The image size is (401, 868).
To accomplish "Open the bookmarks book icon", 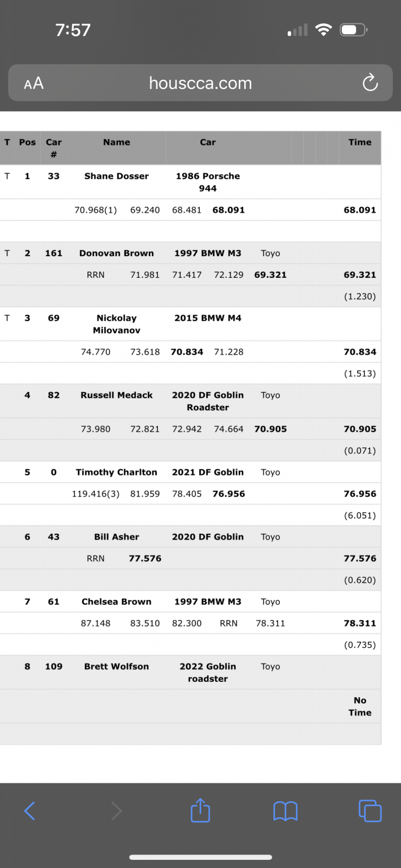I will [285, 811].
